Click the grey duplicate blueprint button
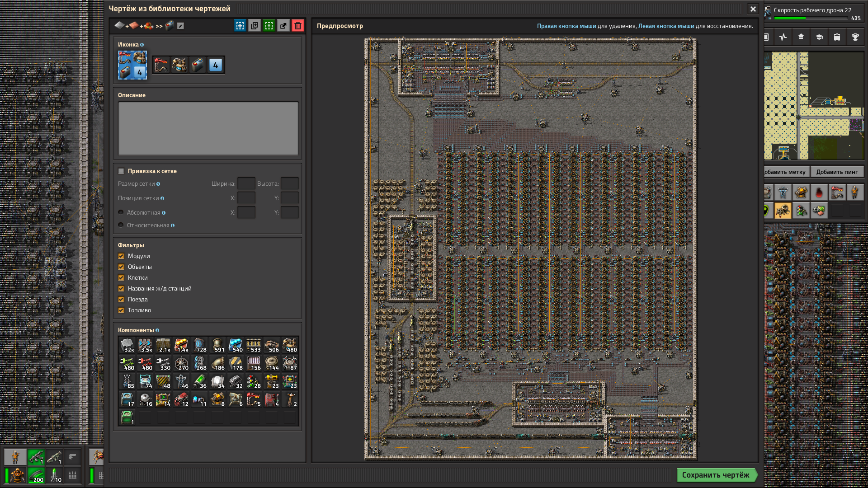Viewport: 868px width, 488px height. pyautogui.click(x=255, y=26)
